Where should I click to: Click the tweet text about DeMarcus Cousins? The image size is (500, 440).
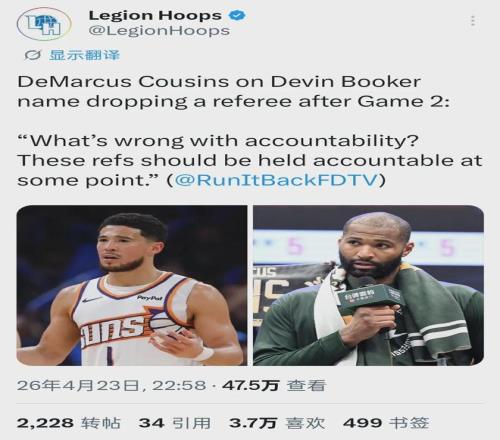233,92
